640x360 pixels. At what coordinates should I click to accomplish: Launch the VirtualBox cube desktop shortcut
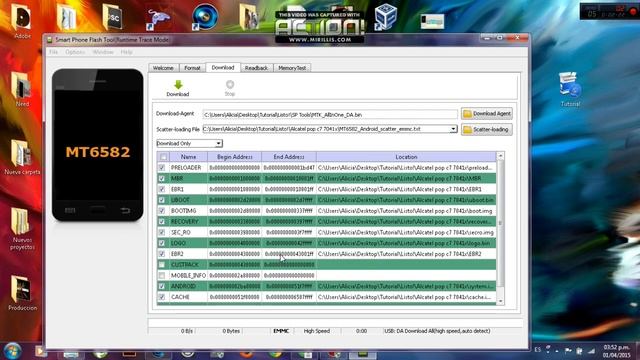[x=385, y=16]
